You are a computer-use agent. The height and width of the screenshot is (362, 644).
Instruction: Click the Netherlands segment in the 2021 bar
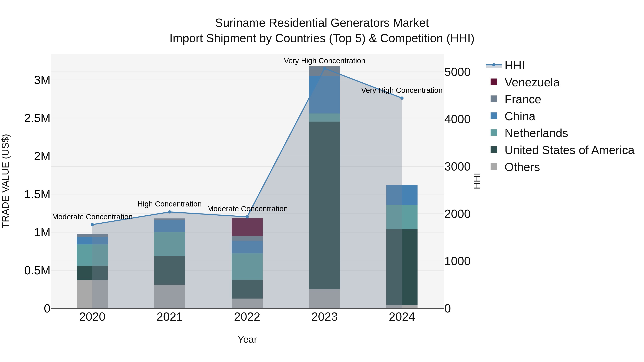pyautogui.click(x=170, y=244)
